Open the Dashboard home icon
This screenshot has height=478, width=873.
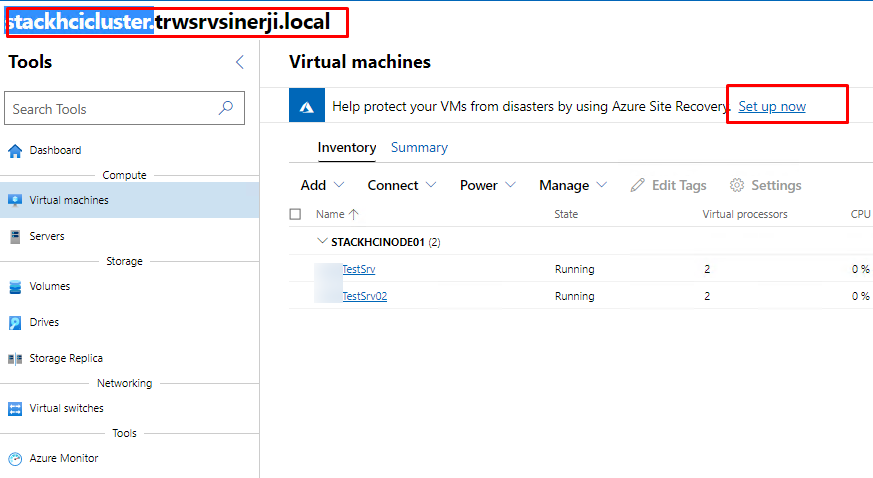tap(15, 151)
